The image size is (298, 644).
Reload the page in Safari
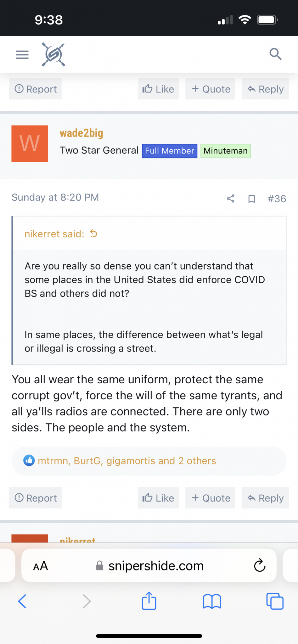tap(260, 565)
